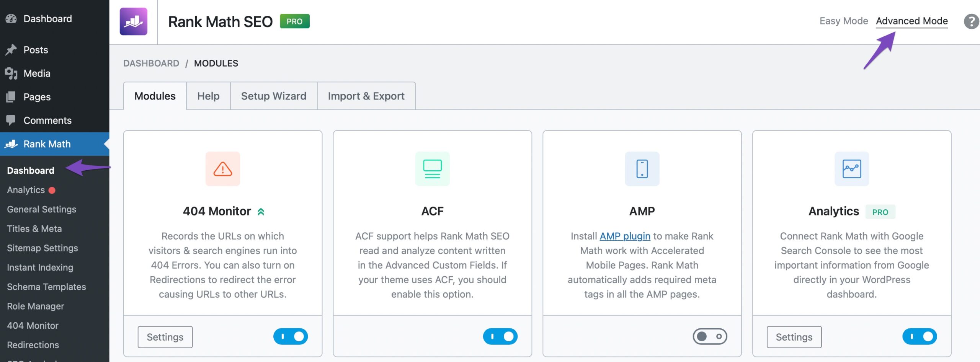
Task: Follow the AMP plugin link
Action: click(x=625, y=236)
